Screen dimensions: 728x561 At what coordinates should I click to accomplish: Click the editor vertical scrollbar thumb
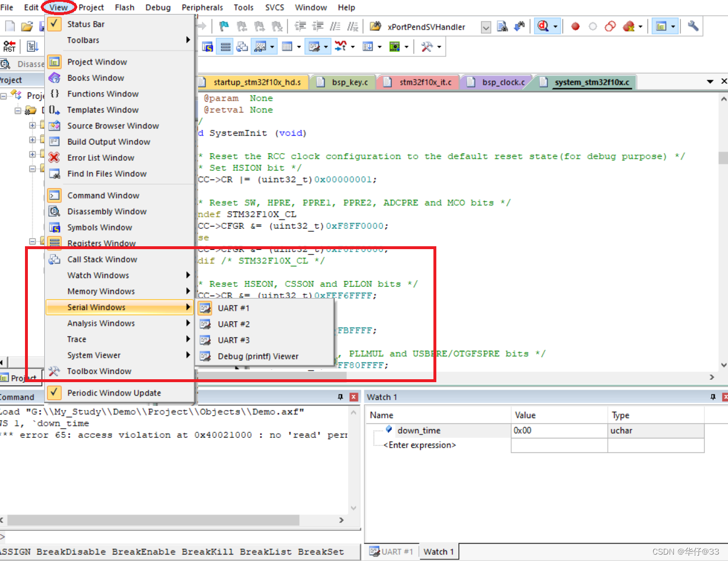point(723,158)
